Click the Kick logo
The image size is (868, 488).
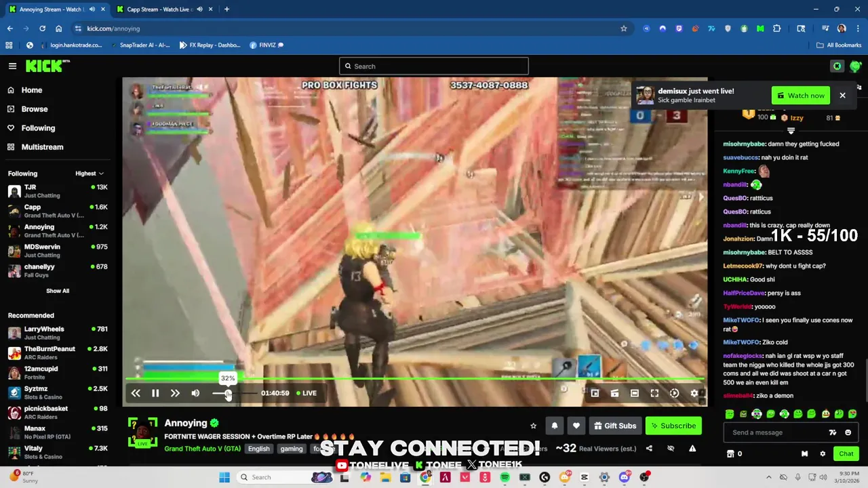tap(47, 66)
